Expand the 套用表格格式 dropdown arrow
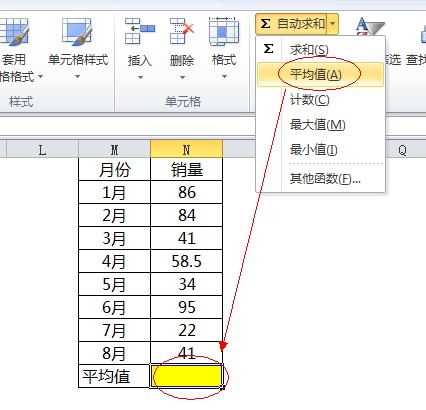The height and width of the screenshot is (410, 426). [x=40, y=77]
